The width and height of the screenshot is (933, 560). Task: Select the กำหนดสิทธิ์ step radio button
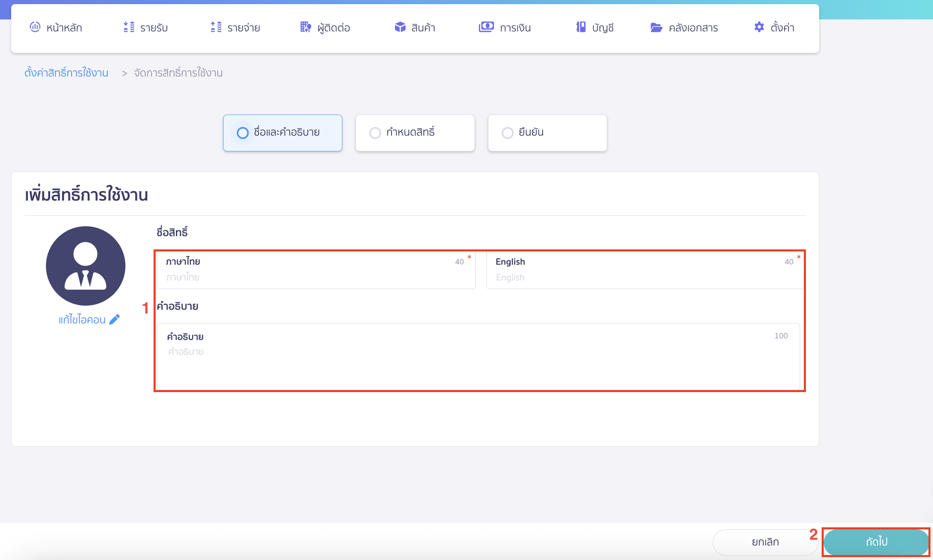click(375, 133)
